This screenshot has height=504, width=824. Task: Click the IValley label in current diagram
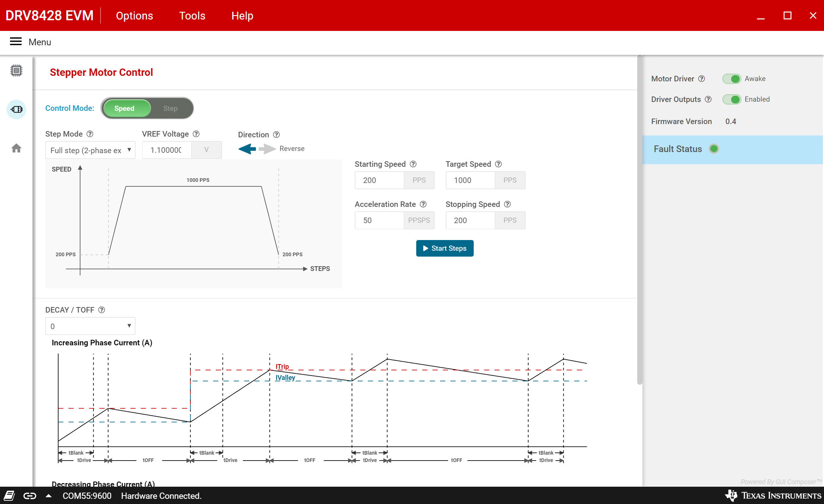point(285,378)
